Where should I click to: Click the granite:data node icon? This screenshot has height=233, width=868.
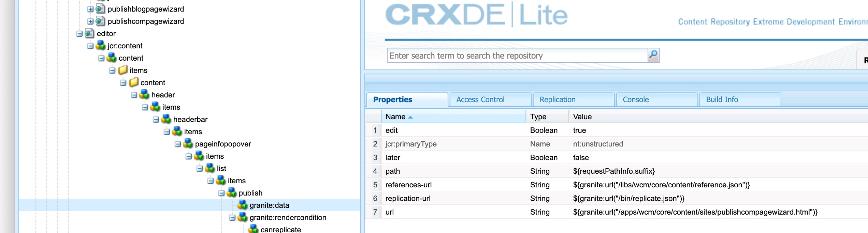pyautogui.click(x=242, y=205)
